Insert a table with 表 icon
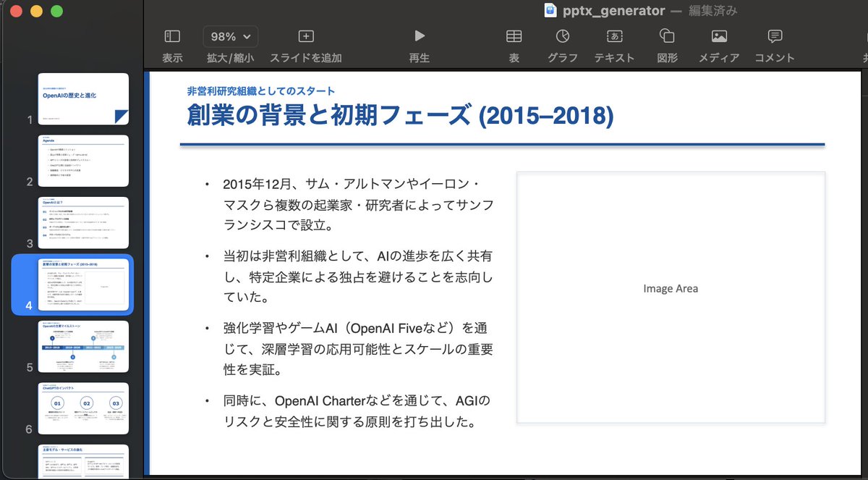The image size is (868, 480). [514, 35]
